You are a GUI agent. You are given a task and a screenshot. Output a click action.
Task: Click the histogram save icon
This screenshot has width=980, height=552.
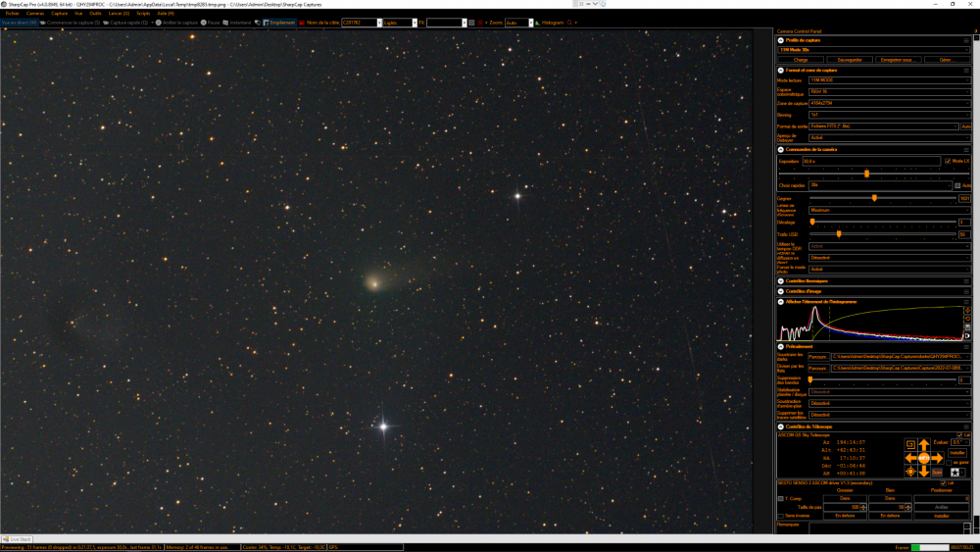point(967,327)
